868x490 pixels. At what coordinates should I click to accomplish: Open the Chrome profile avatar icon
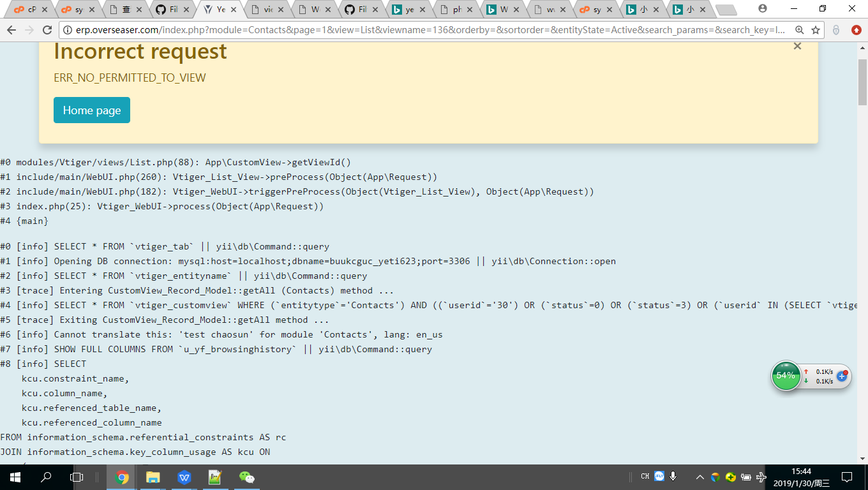click(x=762, y=8)
